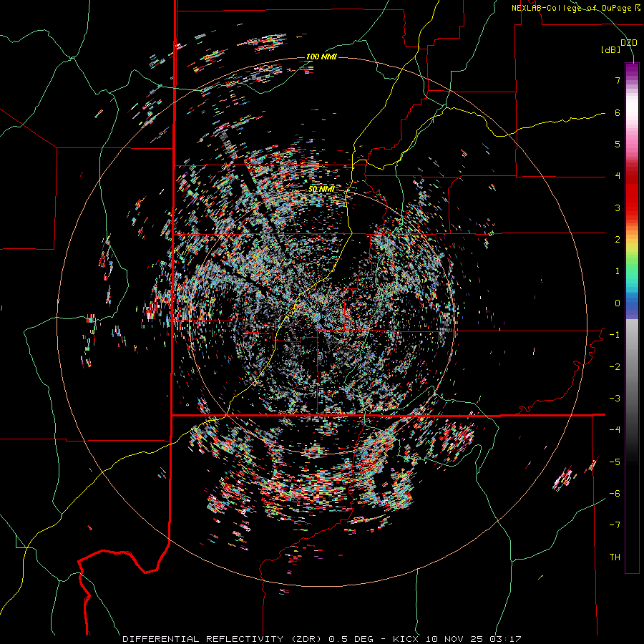This screenshot has width=644, height=644.
Task: Click the -1 value on the color scale
Action: [x=615, y=335]
